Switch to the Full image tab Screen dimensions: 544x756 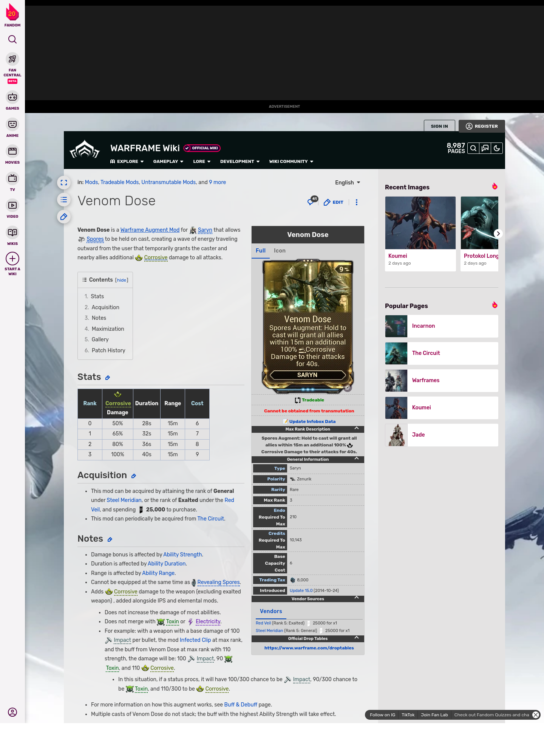tap(261, 251)
